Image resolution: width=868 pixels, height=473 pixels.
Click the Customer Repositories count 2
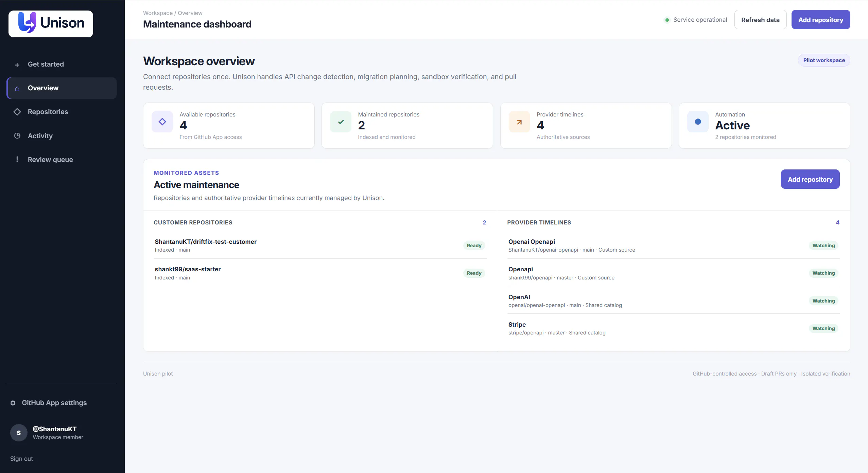pos(484,222)
